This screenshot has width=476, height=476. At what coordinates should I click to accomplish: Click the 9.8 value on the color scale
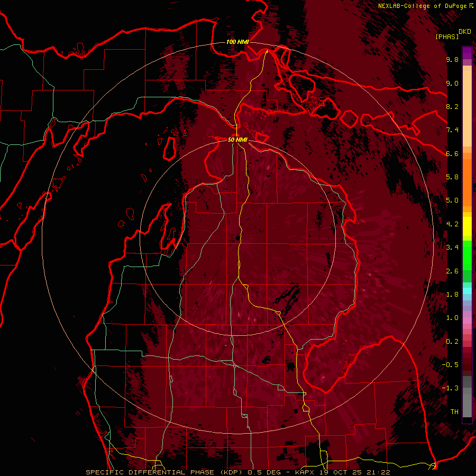[452, 60]
